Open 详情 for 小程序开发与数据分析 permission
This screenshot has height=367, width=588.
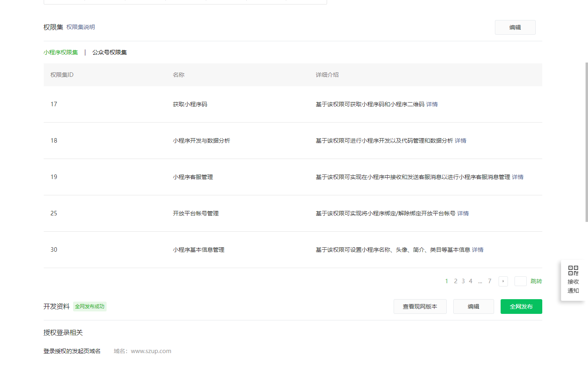461,141
